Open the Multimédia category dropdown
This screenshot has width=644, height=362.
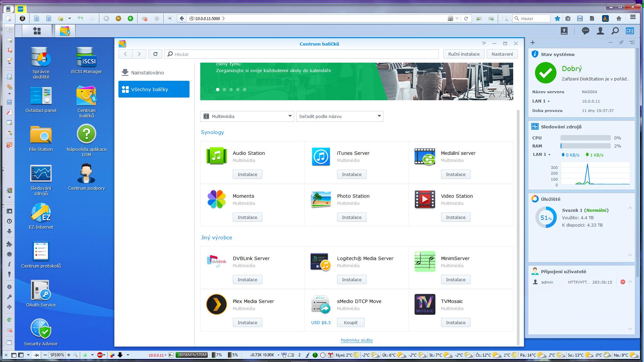pos(247,116)
